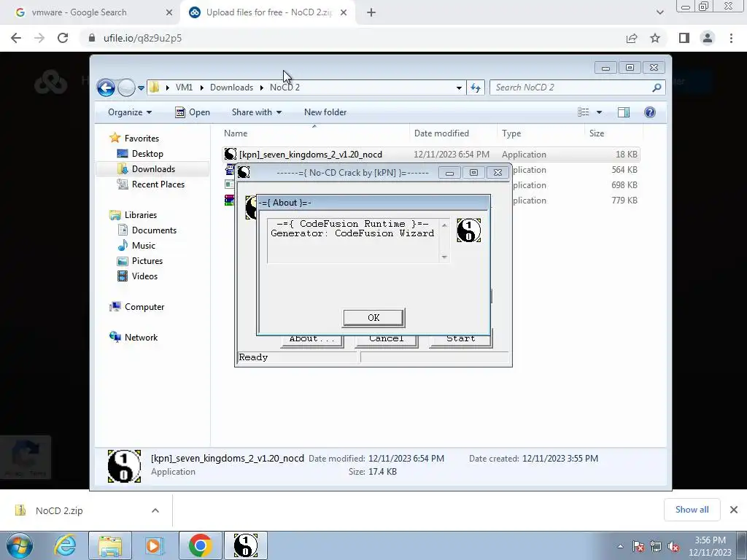The image size is (747, 560).
Task: Click the 779 KB size cell
Action: point(624,201)
